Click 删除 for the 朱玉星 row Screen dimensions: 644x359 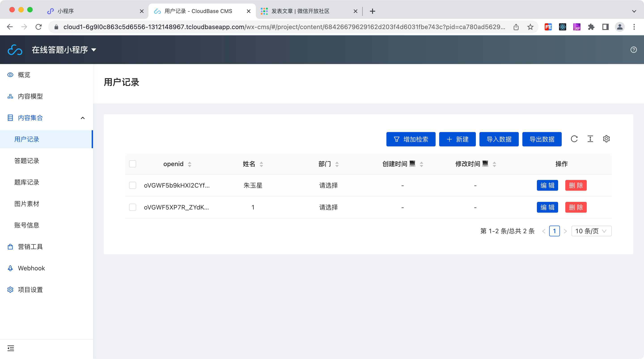tap(576, 185)
